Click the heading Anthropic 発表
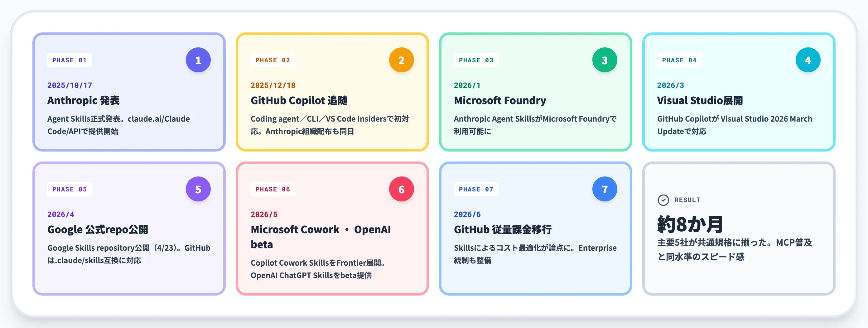868x328 pixels. pos(83,100)
